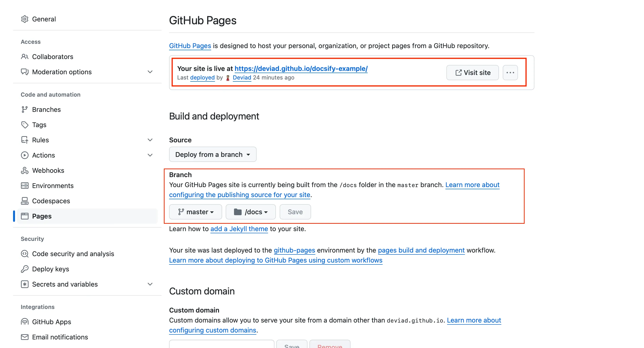
Task: Expand Moderation options chevron
Action: pos(150,72)
